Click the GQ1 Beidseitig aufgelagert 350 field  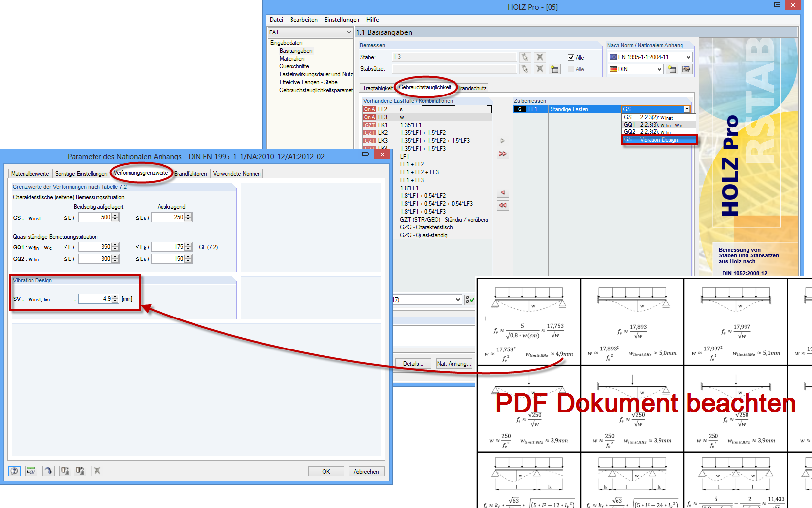tap(95, 247)
